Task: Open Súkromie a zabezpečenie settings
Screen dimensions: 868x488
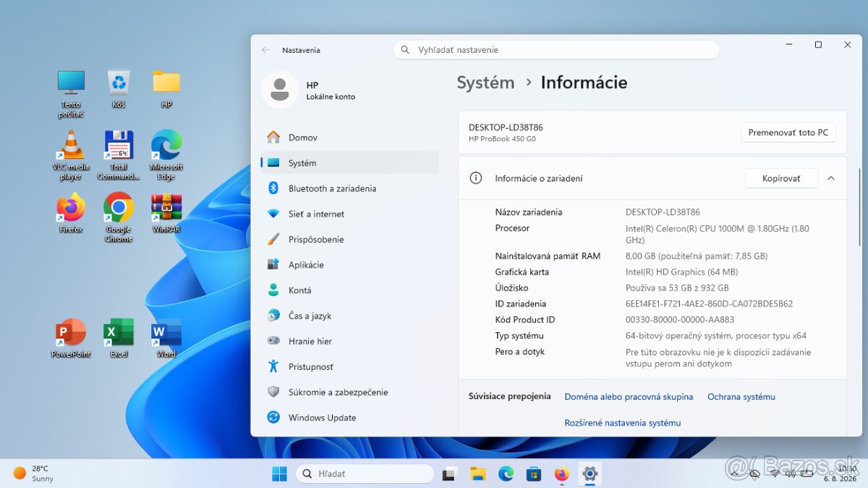Action: click(x=349, y=392)
